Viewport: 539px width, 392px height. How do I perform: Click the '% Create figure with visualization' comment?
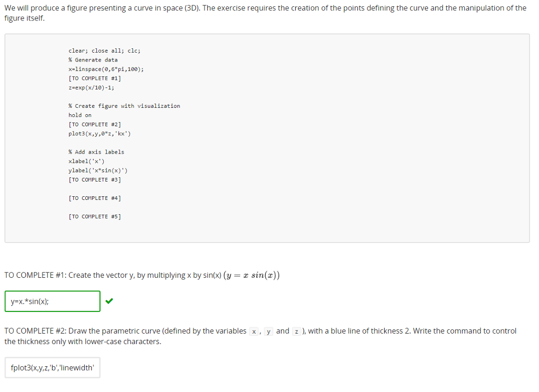tap(124, 106)
